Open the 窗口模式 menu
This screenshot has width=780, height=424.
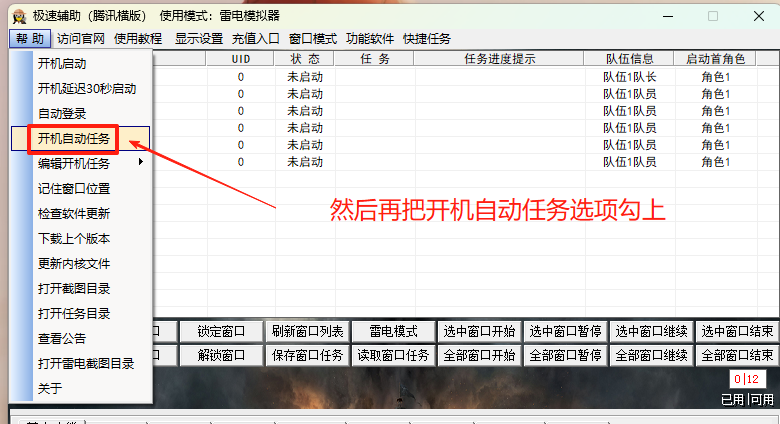[312, 39]
